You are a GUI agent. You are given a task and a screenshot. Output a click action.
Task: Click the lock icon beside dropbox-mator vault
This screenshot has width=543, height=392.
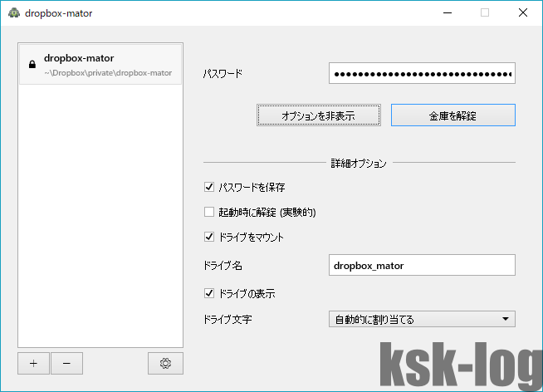(32, 65)
